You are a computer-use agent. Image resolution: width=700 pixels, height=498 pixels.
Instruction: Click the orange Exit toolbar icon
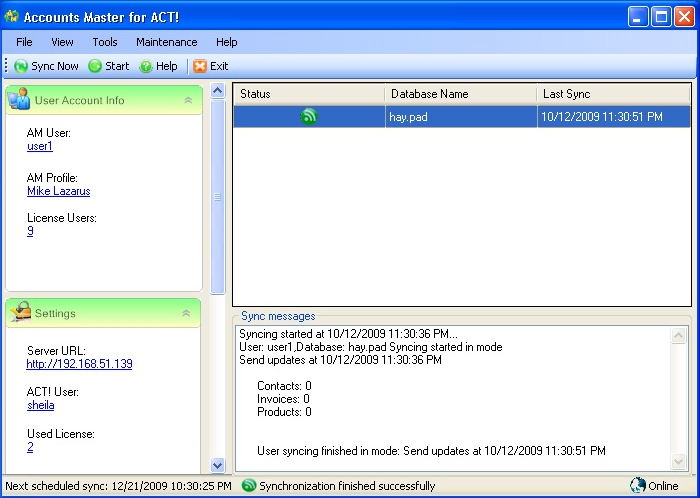[200, 66]
